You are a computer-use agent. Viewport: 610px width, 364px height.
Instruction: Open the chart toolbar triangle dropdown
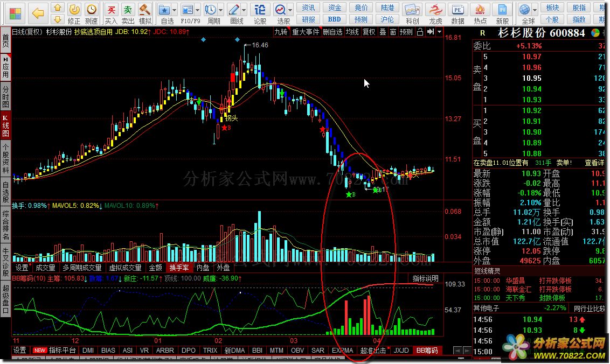[440, 32]
